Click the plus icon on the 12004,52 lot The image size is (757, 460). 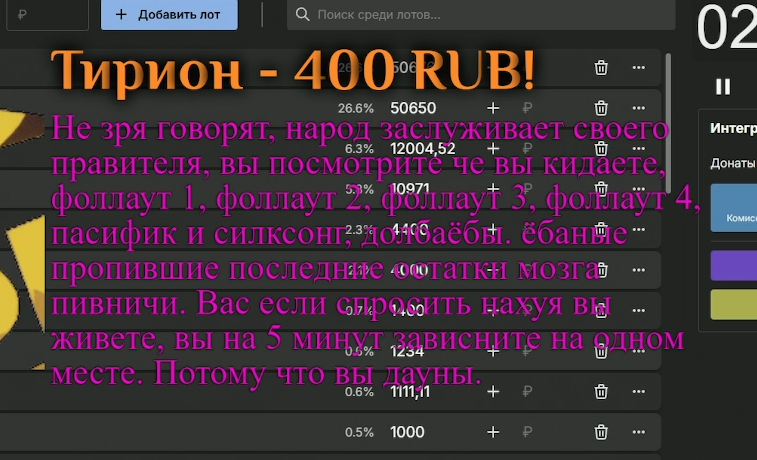(493, 149)
